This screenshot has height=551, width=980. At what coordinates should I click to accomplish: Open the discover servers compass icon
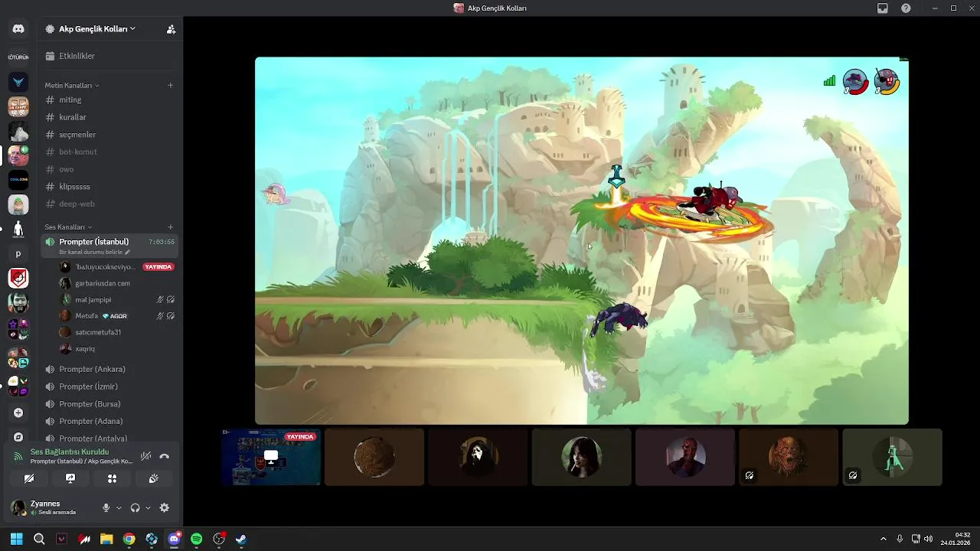point(18,436)
